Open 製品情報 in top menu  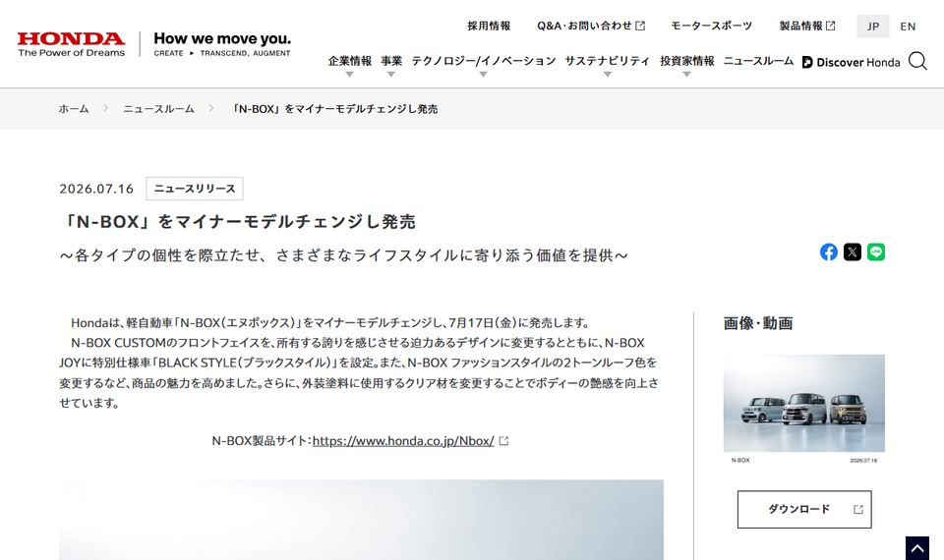click(x=807, y=26)
